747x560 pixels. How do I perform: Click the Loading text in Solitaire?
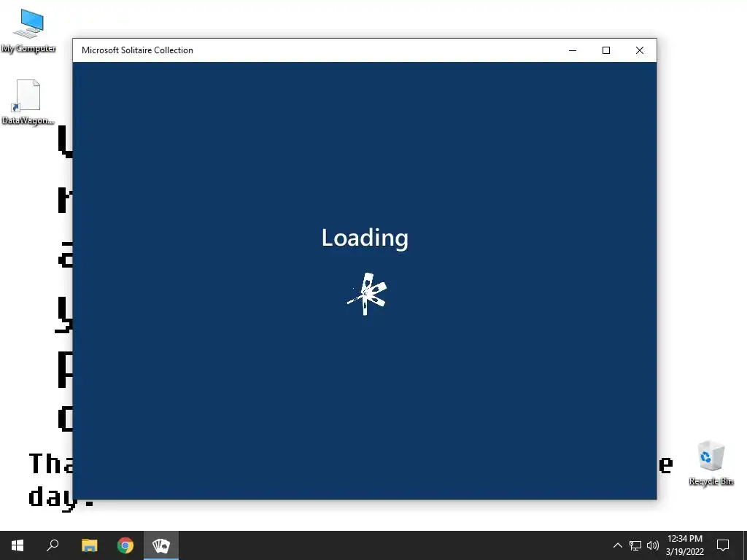(365, 238)
